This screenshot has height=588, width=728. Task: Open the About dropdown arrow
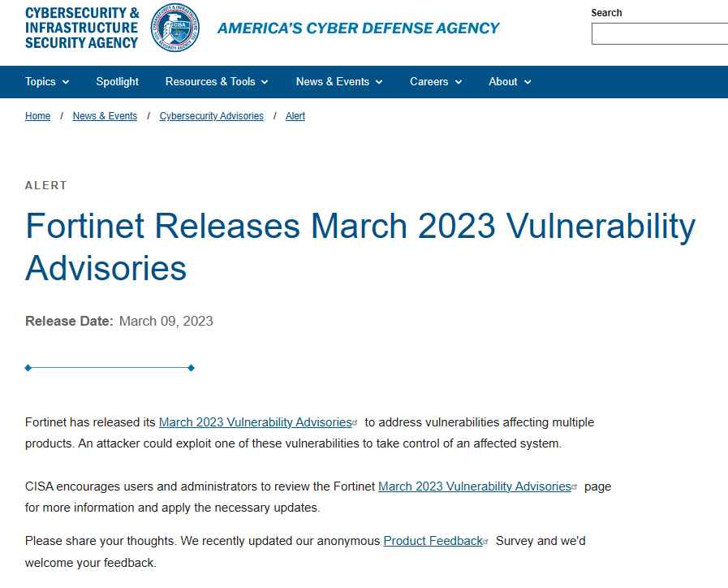tap(528, 82)
